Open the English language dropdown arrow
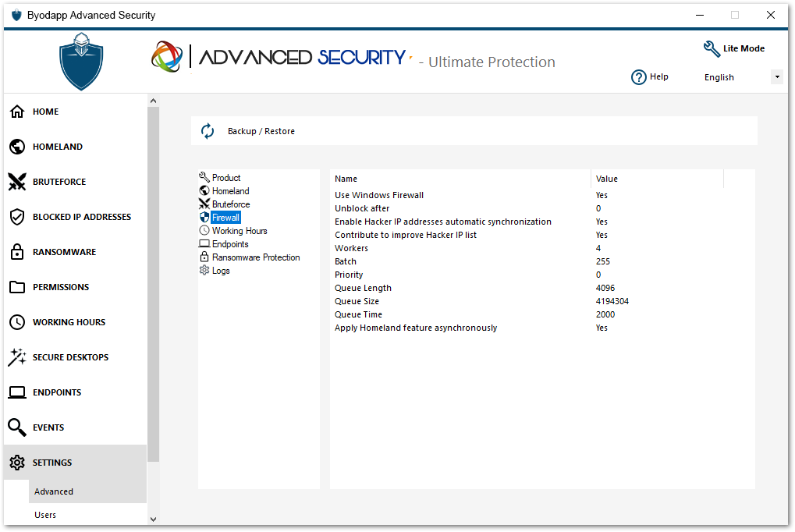 [x=777, y=77]
